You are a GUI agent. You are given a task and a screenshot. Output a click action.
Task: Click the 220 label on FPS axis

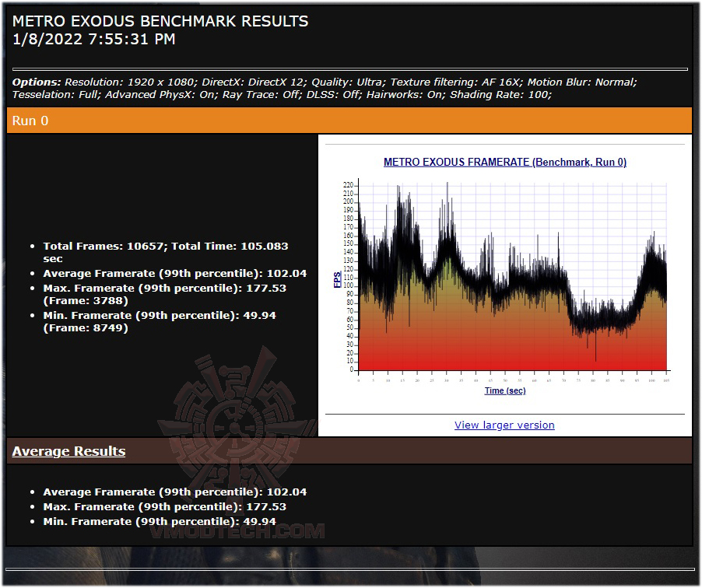349,185
